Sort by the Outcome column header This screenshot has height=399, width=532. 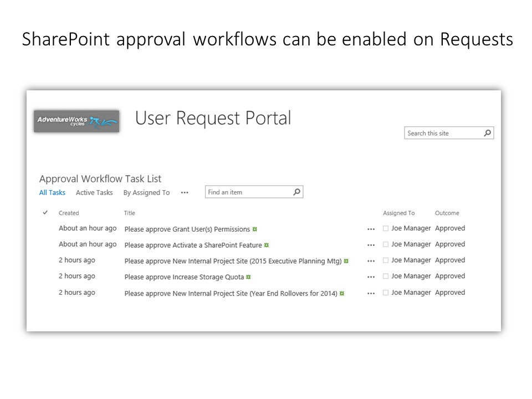click(x=447, y=213)
